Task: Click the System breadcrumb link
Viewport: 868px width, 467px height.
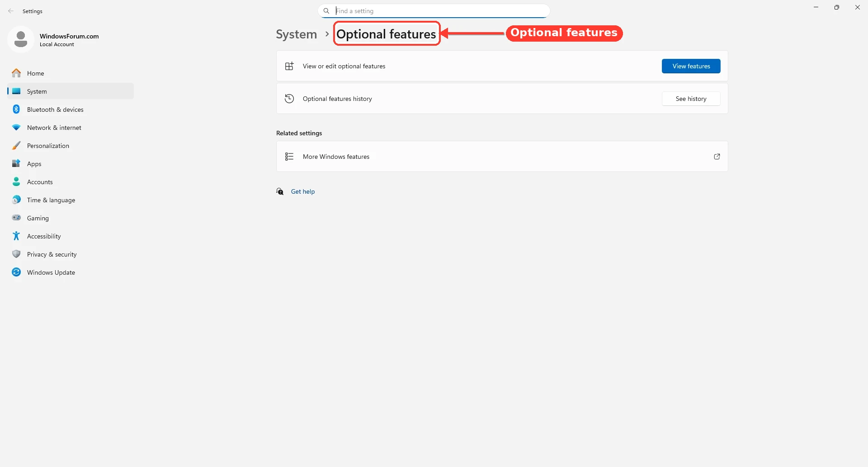Action: pos(297,34)
